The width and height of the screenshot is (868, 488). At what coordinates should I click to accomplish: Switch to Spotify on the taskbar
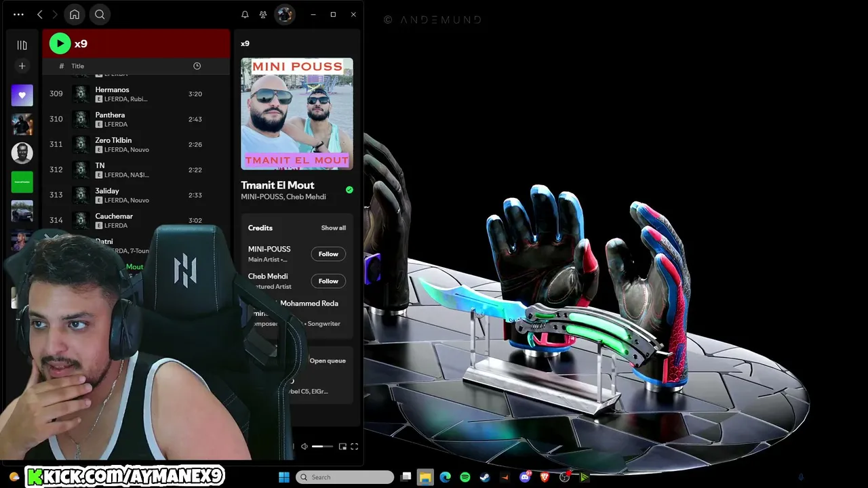(x=465, y=477)
